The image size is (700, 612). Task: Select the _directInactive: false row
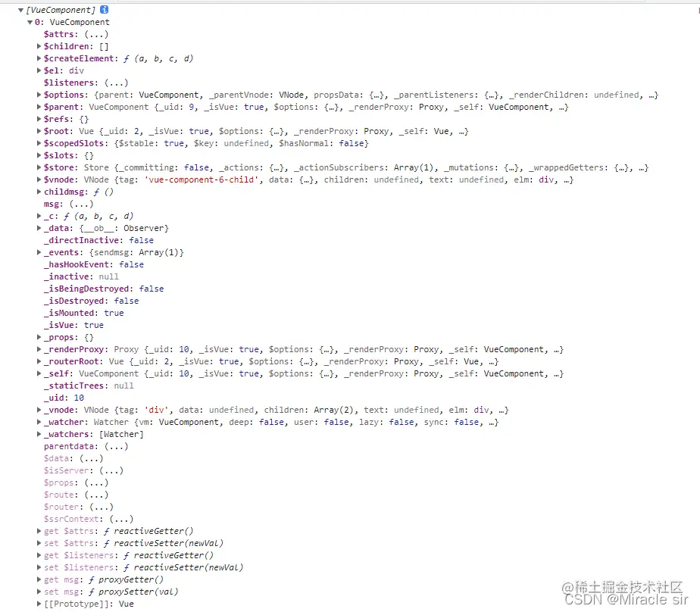[x=98, y=240]
